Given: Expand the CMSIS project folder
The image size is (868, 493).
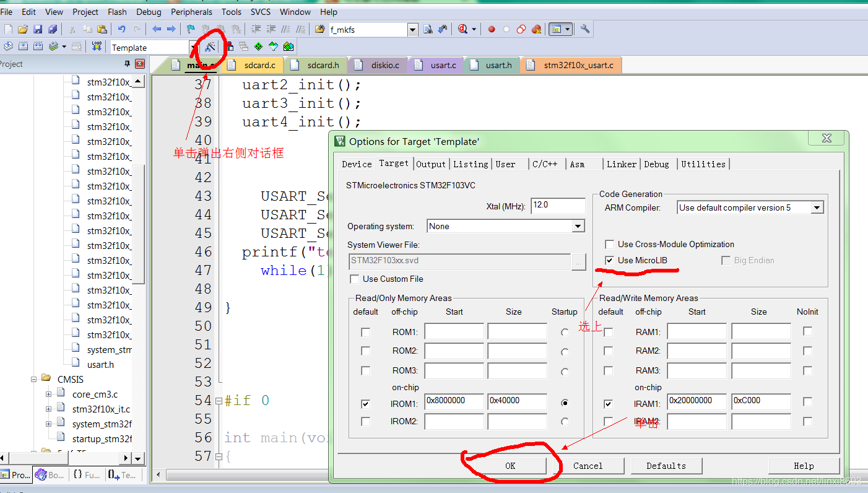Looking at the screenshot, I should pos(33,379).
